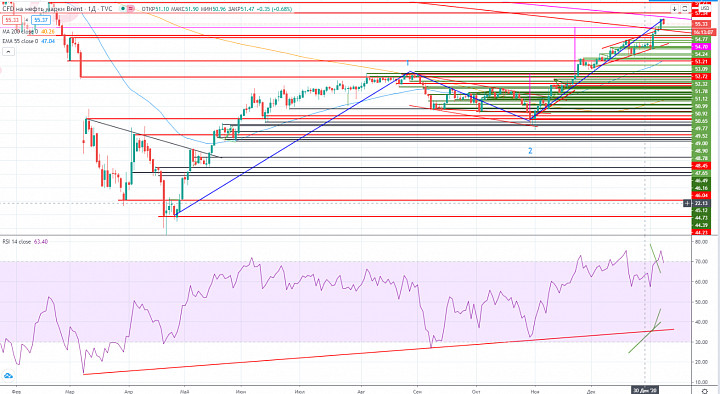Click the maximize chart pane icon
The width and height of the screenshot is (720, 394).
pos(685,9)
